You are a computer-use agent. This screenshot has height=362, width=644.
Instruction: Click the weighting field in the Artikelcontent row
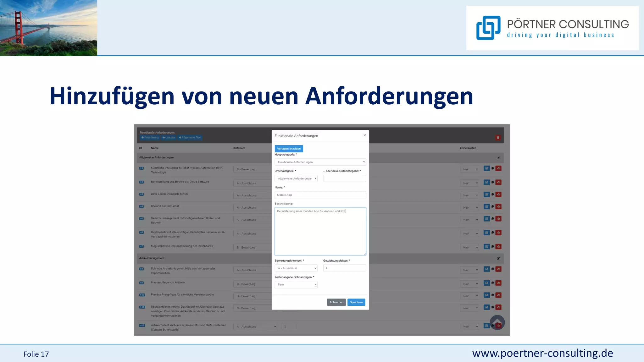(x=289, y=326)
